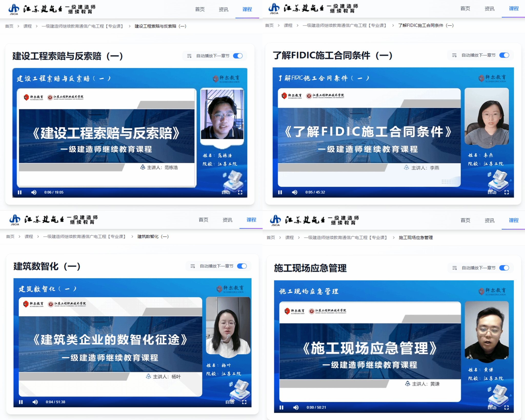The width and height of the screenshot is (525, 420).
Task: Open chapter list icon in 施工现场应急管理 panel
Action: tap(455, 268)
